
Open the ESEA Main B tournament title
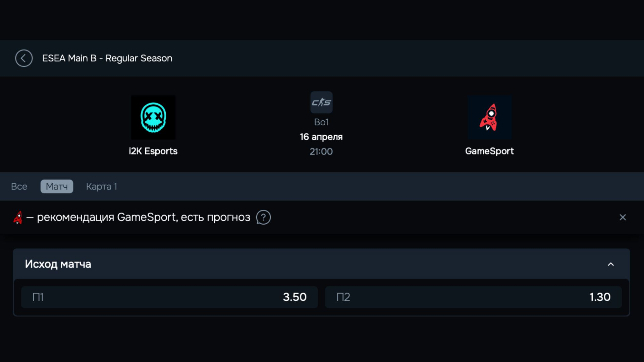[x=107, y=58]
